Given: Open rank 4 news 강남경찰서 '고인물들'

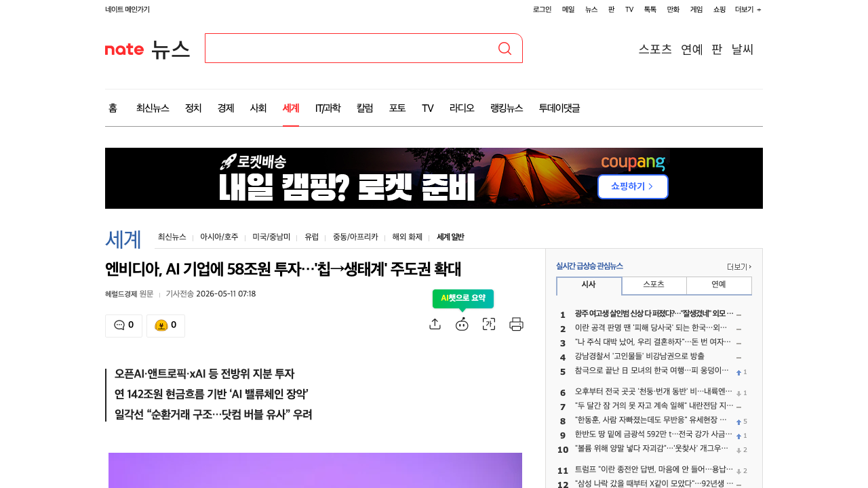Looking at the screenshot, I should (639, 357).
